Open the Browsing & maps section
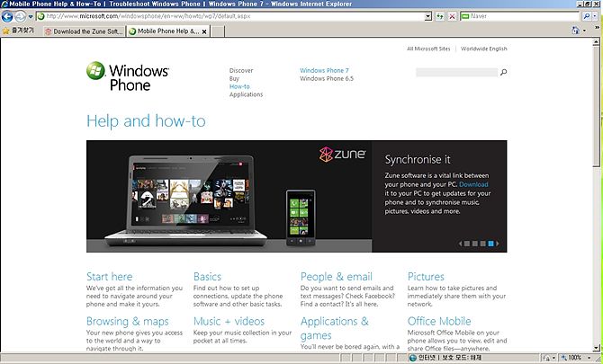Viewport: 603px width, 364px height. click(x=128, y=322)
